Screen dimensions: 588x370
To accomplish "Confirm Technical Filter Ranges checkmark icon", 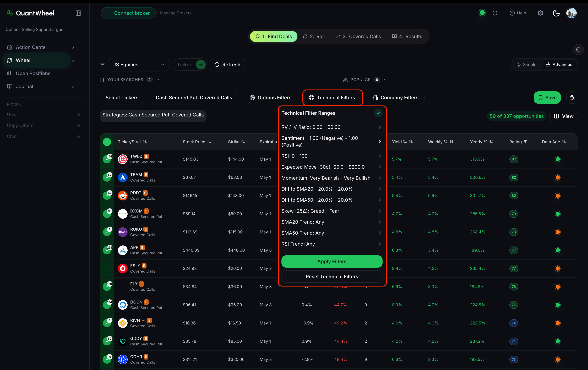I will (x=378, y=113).
